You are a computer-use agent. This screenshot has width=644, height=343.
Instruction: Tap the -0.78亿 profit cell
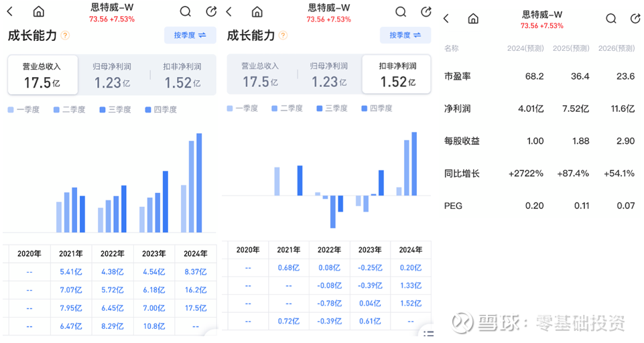pos(330,303)
